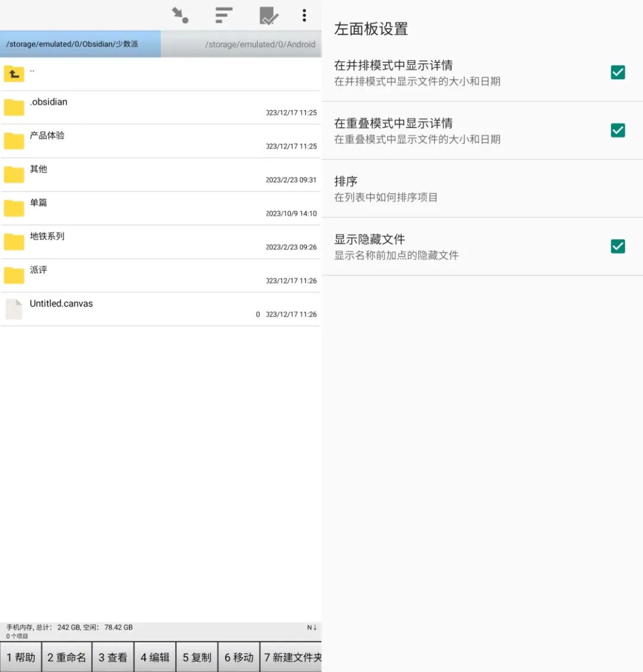Screen dimensions: 643x672
Task: Click the 5 复制 button
Action: click(197, 657)
